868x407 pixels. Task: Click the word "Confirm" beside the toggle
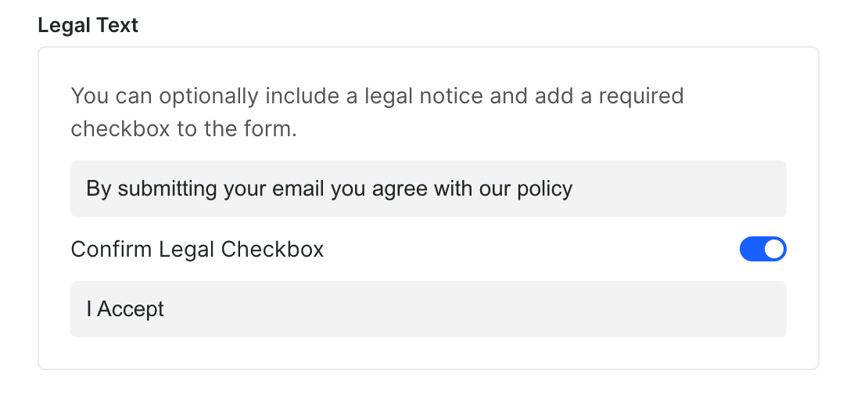112,250
